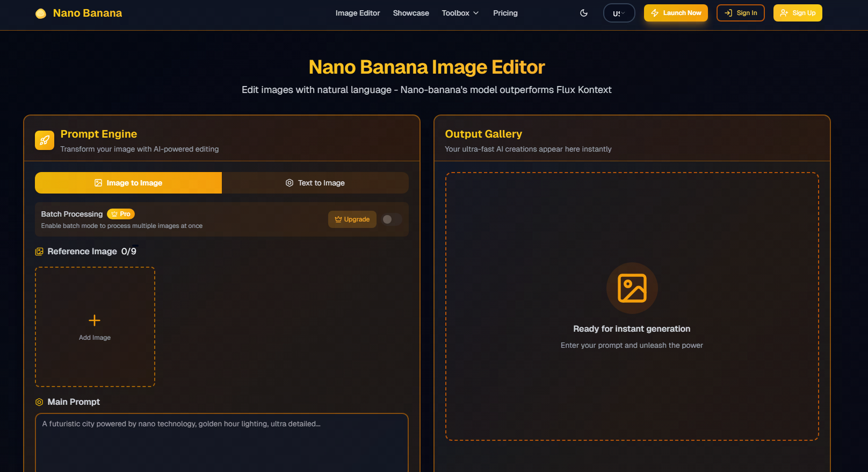Click the crown Pro badge
This screenshot has height=472, width=868.
point(121,214)
